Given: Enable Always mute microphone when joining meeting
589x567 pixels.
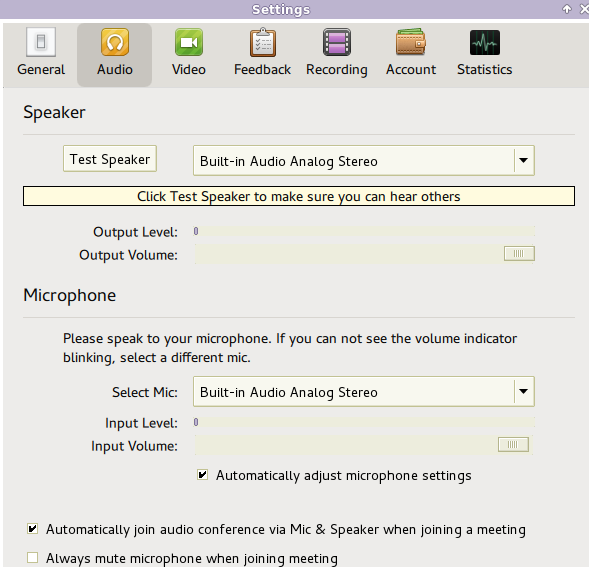Looking at the screenshot, I should pyautogui.click(x=33, y=558).
